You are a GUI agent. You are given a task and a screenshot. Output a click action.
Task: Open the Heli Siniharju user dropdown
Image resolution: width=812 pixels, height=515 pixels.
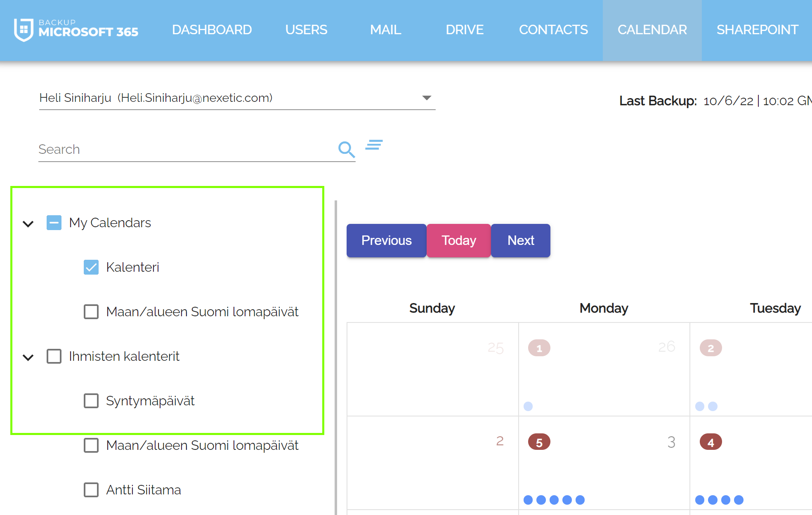pos(427,98)
